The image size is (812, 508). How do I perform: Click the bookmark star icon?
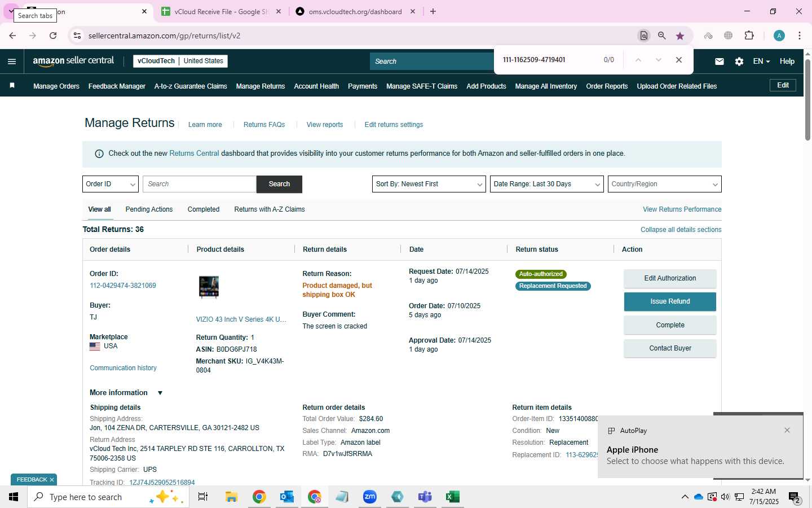tap(680, 36)
